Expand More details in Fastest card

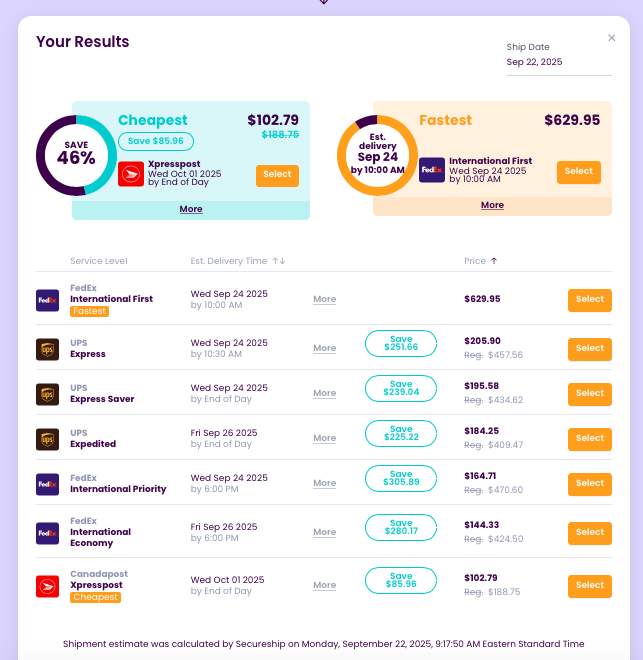(492, 205)
